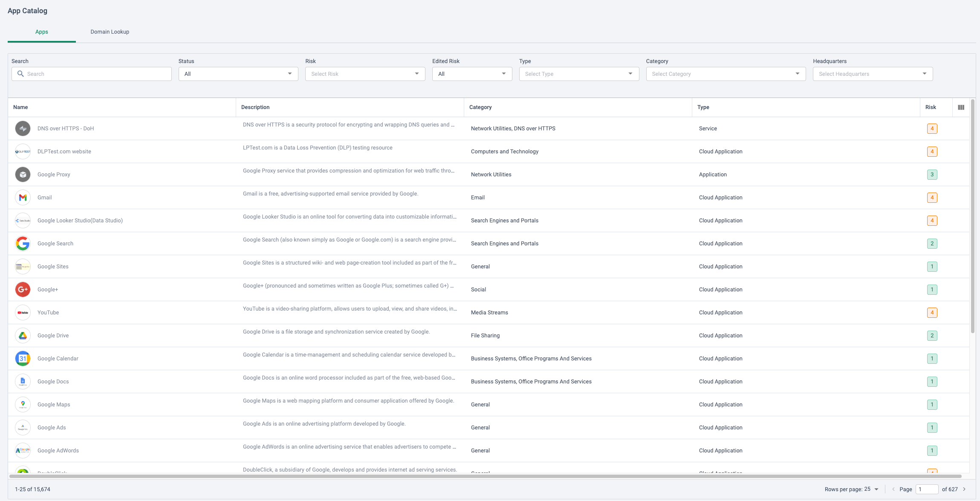Click the 1-25 of 15,674 count text

[32, 489]
